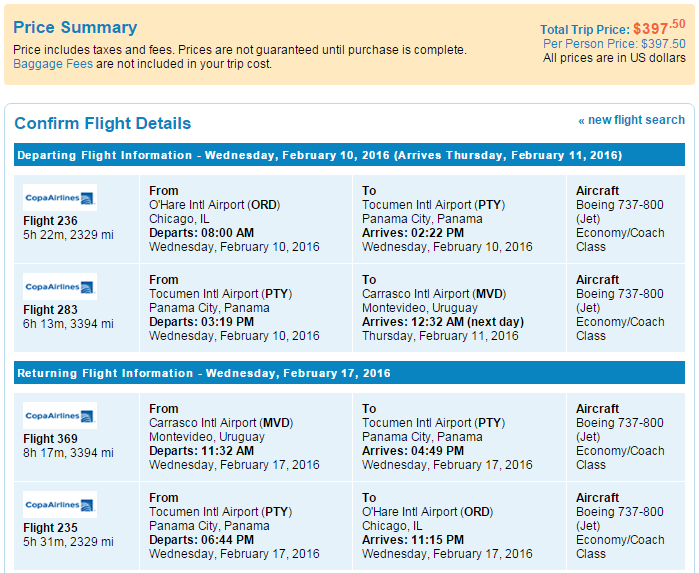Select the Departing Flight Information header bar
The width and height of the screenshot is (699, 573).
point(350,155)
